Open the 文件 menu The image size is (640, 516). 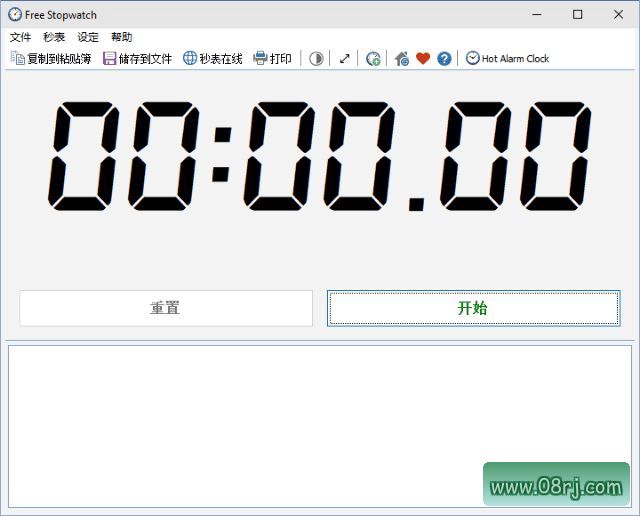coord(21,37)
